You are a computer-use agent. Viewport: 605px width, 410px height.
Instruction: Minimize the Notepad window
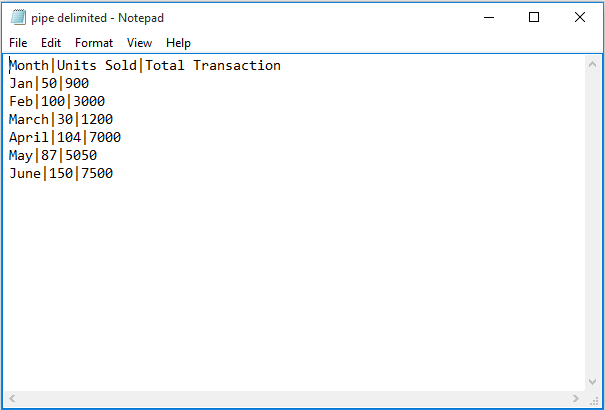(x=488, y=18)
